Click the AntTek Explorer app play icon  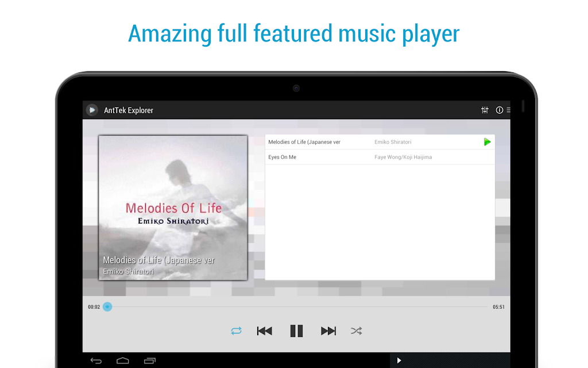[92, 110]
